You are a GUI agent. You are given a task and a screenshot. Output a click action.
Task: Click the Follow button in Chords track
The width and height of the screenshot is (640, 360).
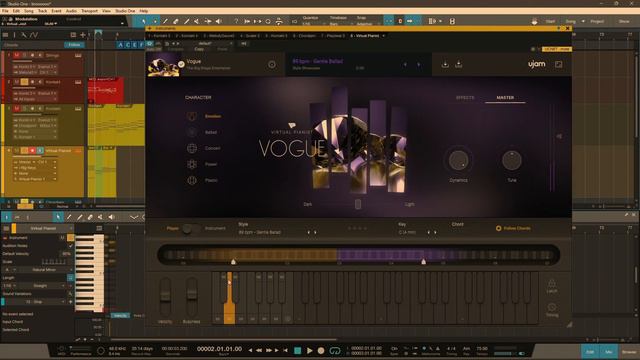pos(74,45)
